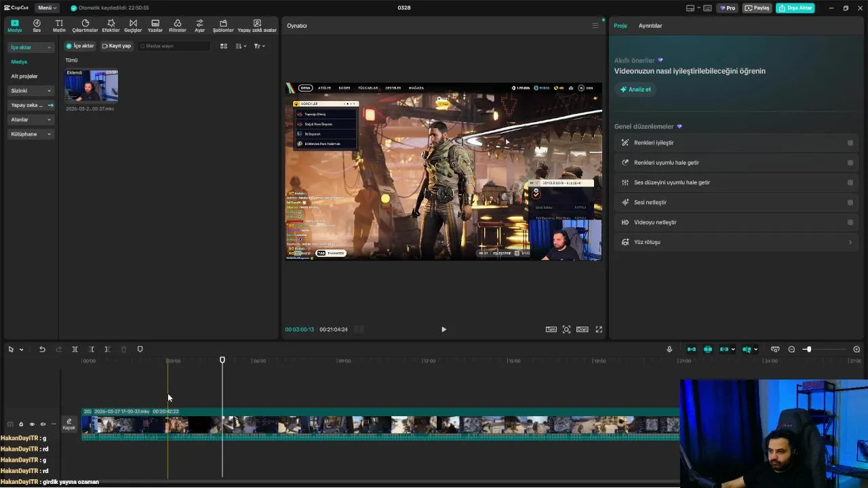Enter fullscreen preview mode

pos(599,329)
